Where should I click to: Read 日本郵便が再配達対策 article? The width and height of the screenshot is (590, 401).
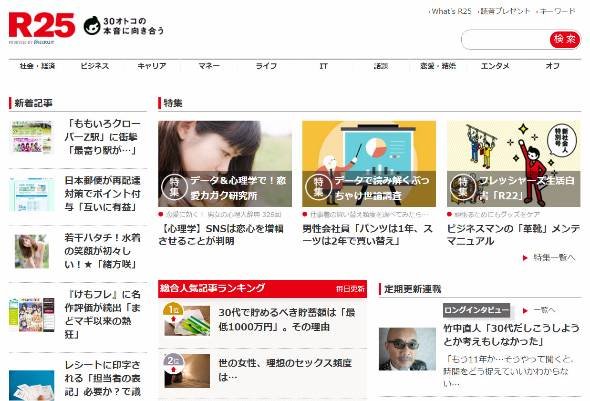point(102,194)
